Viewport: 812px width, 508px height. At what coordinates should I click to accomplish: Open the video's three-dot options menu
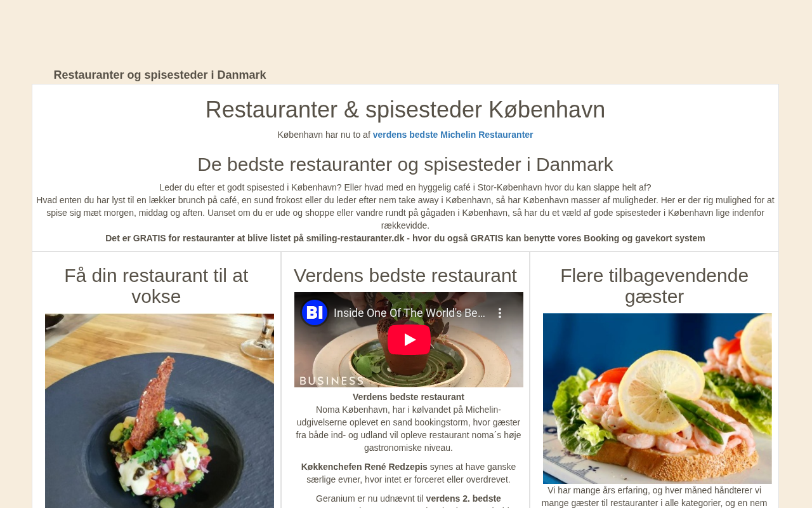(500, 313)
